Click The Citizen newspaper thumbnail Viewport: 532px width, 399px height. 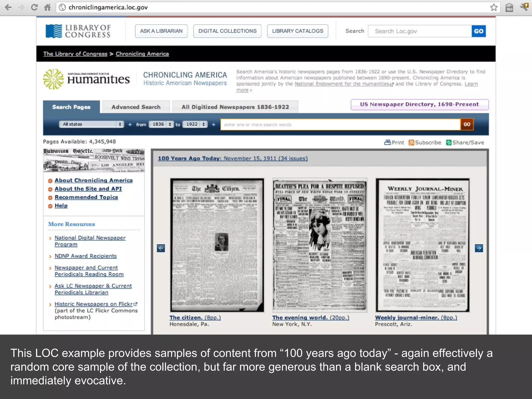point(217,245)
